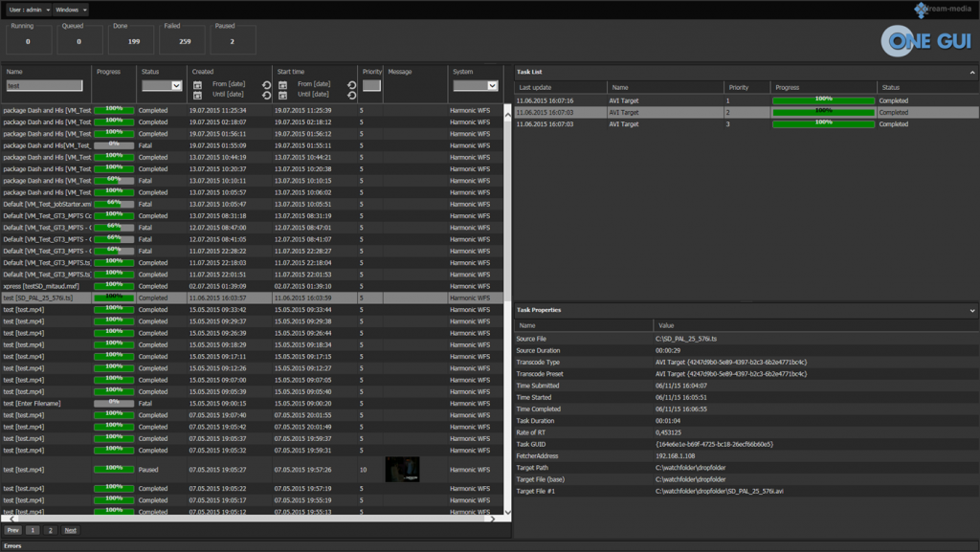980x552 pixels.
Task: Open the Windows menu
Action: coord(71,10)
